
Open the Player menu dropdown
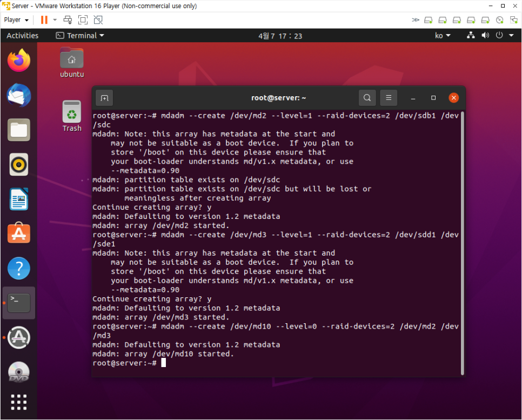pos(16,20)
